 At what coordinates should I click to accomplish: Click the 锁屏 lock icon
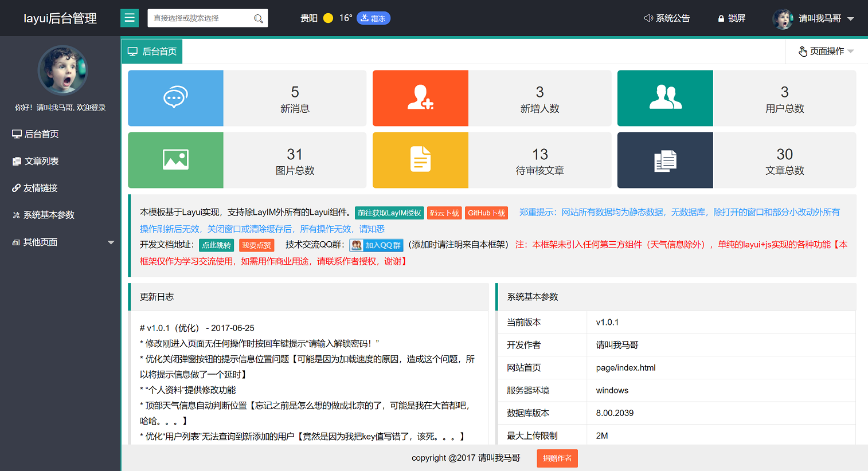[x=720, y=18]
